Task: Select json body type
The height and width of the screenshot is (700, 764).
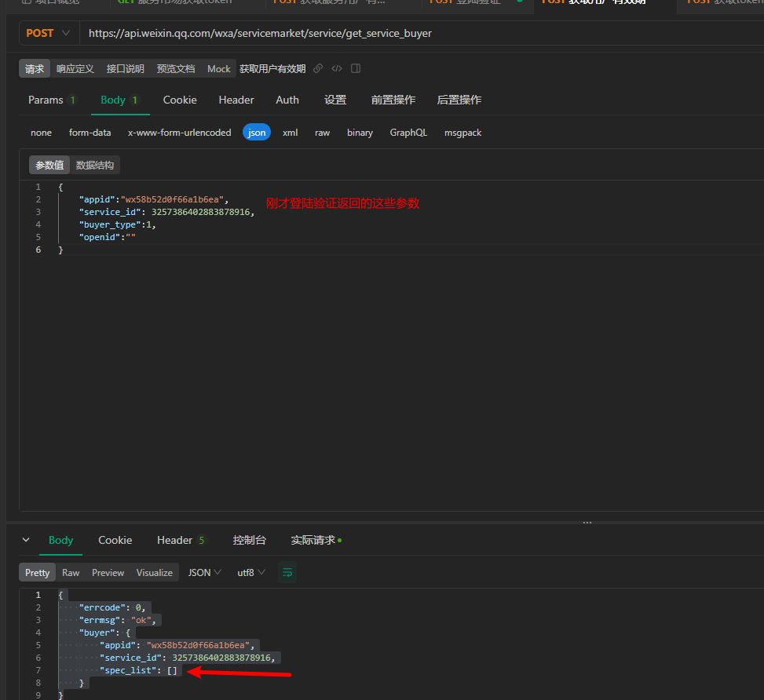Action: pyautogui.click(x=257, y=133)
